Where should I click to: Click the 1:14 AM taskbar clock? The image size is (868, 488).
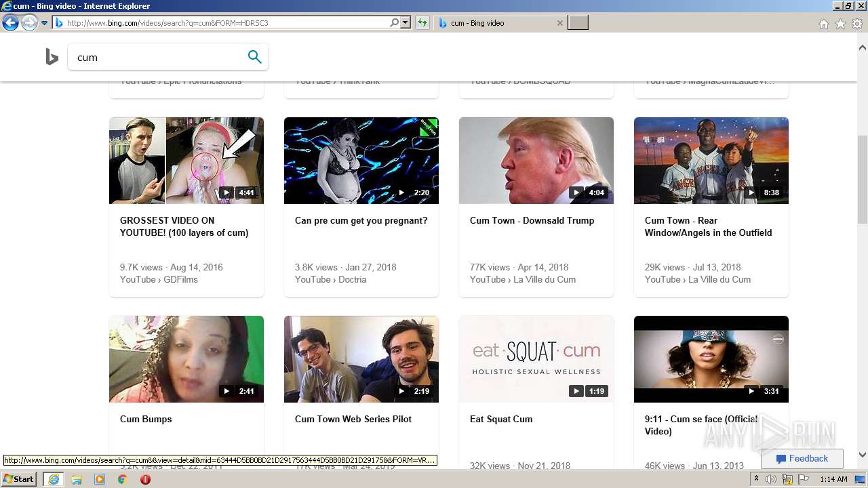(833, 479)
